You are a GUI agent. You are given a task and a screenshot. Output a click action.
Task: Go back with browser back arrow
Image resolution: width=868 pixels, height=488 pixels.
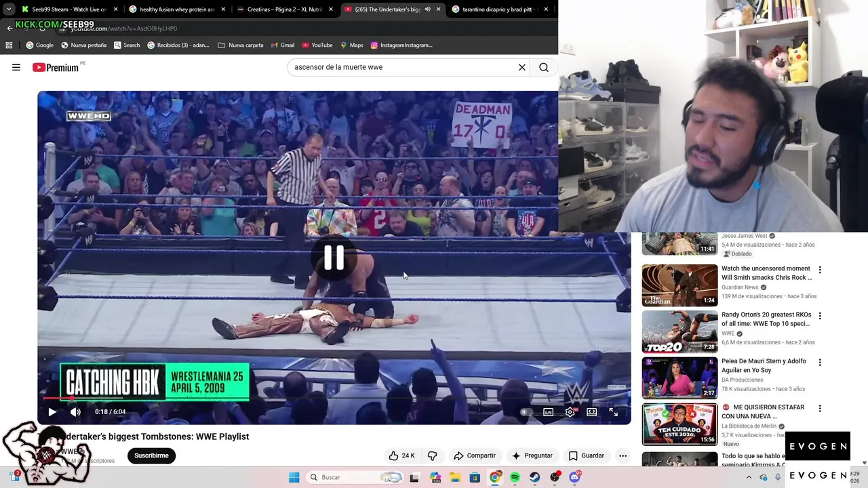(x=9, y=28)
